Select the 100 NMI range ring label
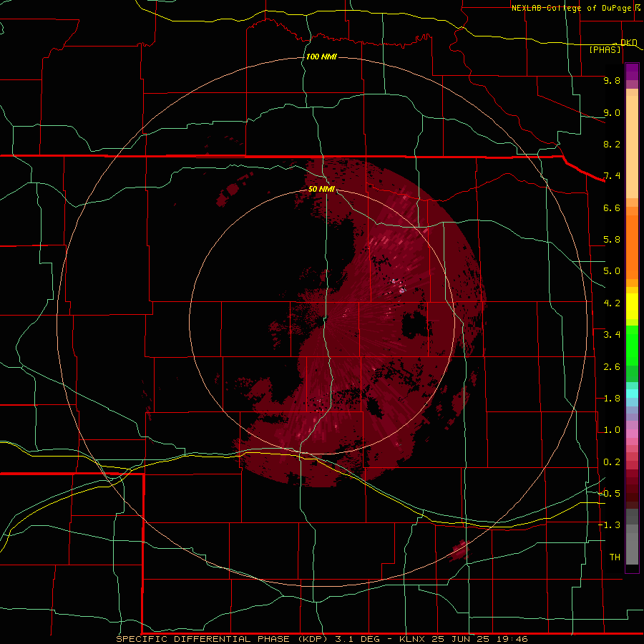 click(321, 57)
